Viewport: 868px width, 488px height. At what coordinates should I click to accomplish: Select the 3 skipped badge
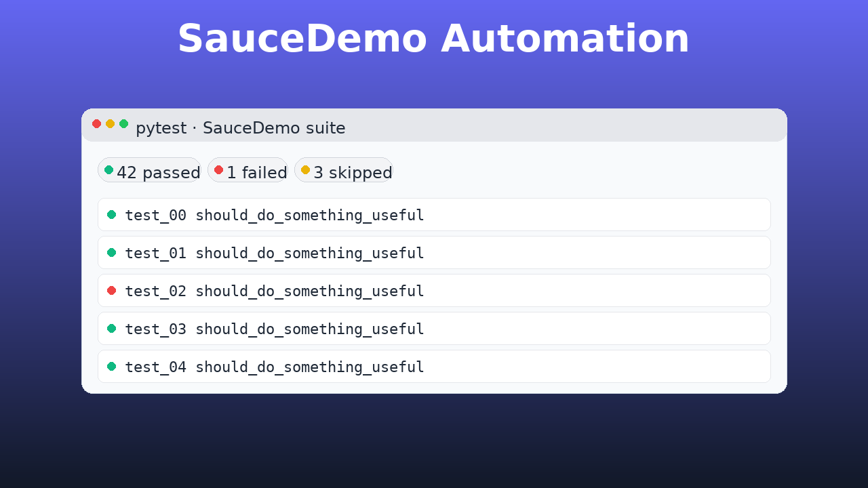[343, 170]
